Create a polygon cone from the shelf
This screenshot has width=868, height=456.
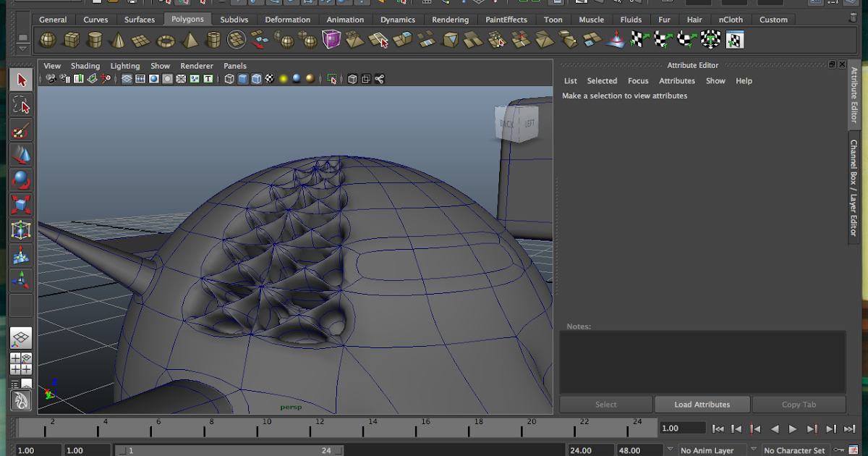119,40
